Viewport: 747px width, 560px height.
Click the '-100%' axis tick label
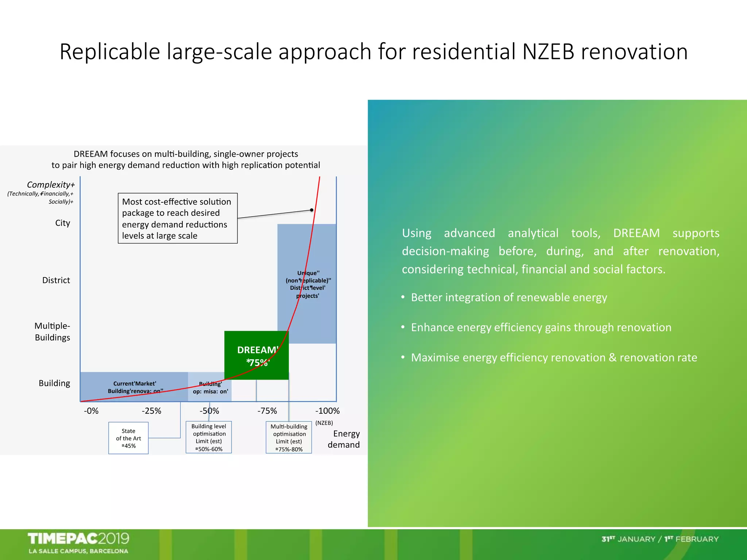click(327, 411)
